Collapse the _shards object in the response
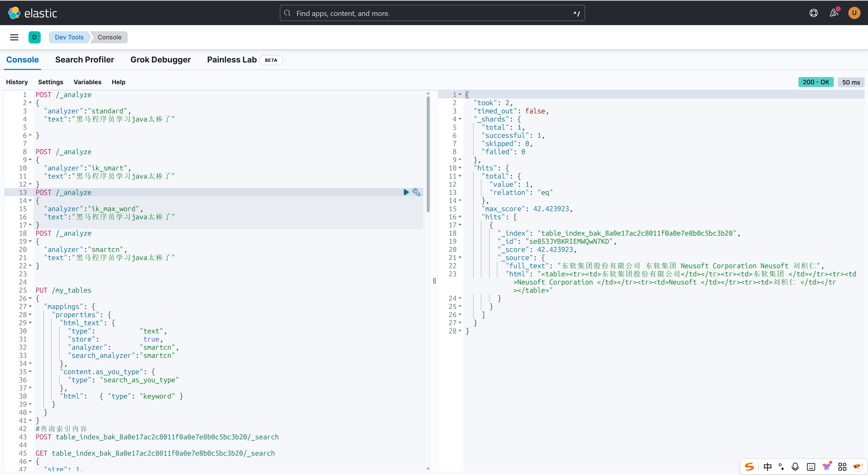This screenshot has height=475, width=868. tap(460, 119)
